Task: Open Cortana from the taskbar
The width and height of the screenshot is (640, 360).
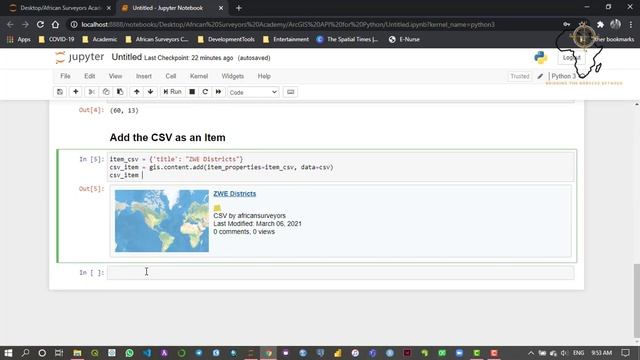Action: click(x=42, y=353)
